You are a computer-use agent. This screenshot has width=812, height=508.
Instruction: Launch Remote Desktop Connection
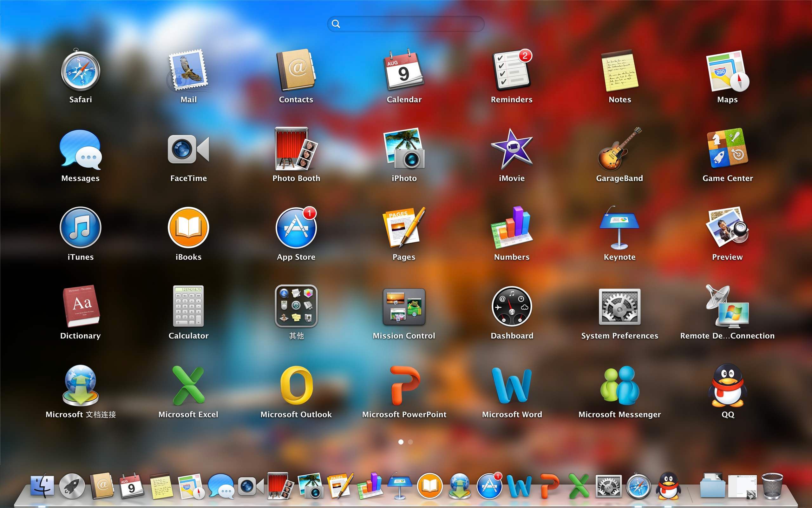click(727, 306)
